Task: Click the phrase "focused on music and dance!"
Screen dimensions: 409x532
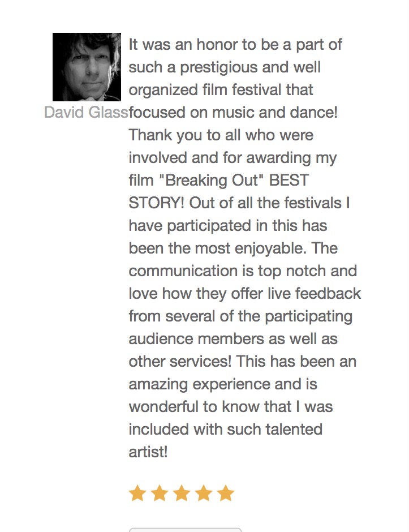Action: pyautogui.click(x=233, y=113)
